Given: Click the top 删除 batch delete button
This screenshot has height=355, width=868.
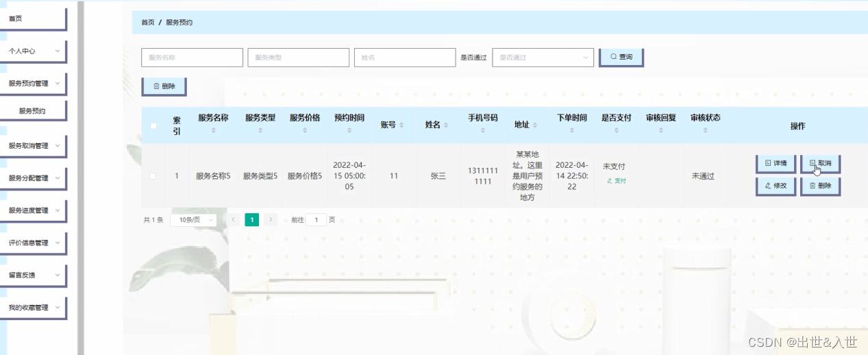Looking at the screenshot, I should point(164,86).
